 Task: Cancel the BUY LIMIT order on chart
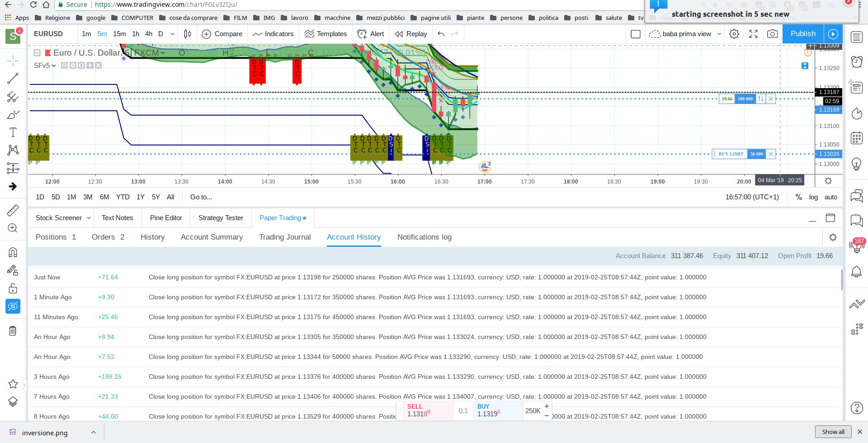point(771,154)
